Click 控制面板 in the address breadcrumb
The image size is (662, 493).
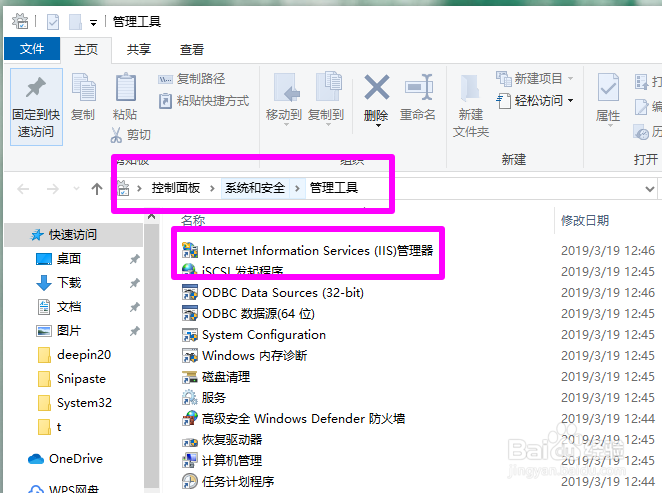pyautogui.click(x=176, y=188)
